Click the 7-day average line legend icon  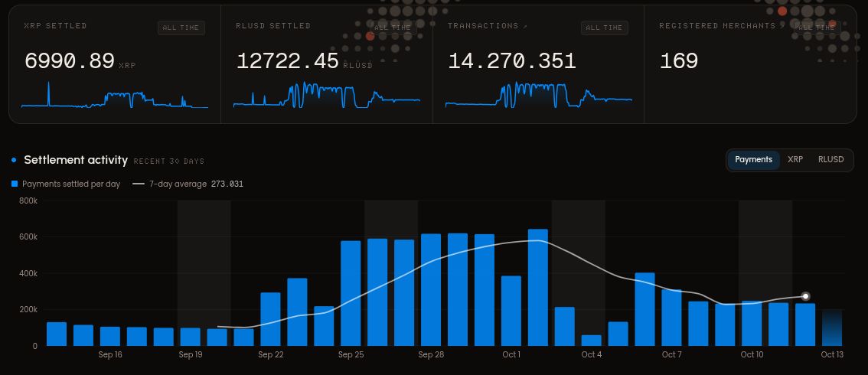(139, 184)
